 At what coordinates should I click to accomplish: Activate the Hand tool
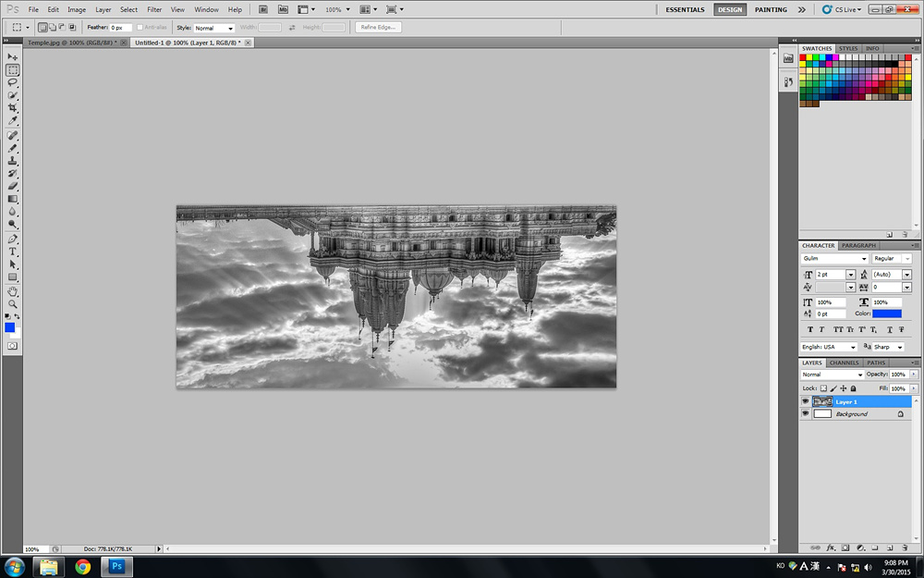(x=13, y=290)
